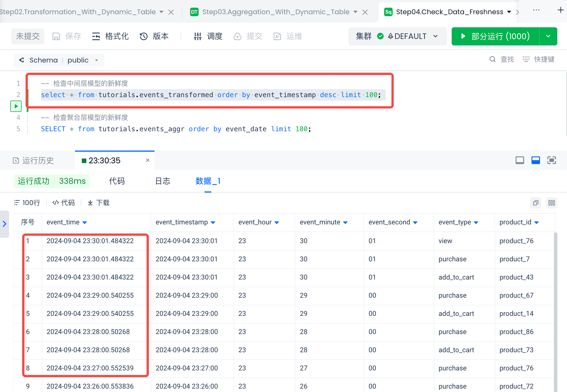The image size is (567, 392).
Task: Toggle the minimized result panel layout
Action: [520, 160]
